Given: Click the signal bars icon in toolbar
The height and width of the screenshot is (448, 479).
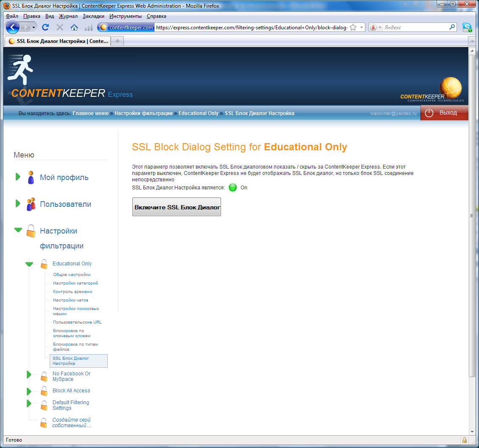Looking at the screenshot, I should pos(89,28).
